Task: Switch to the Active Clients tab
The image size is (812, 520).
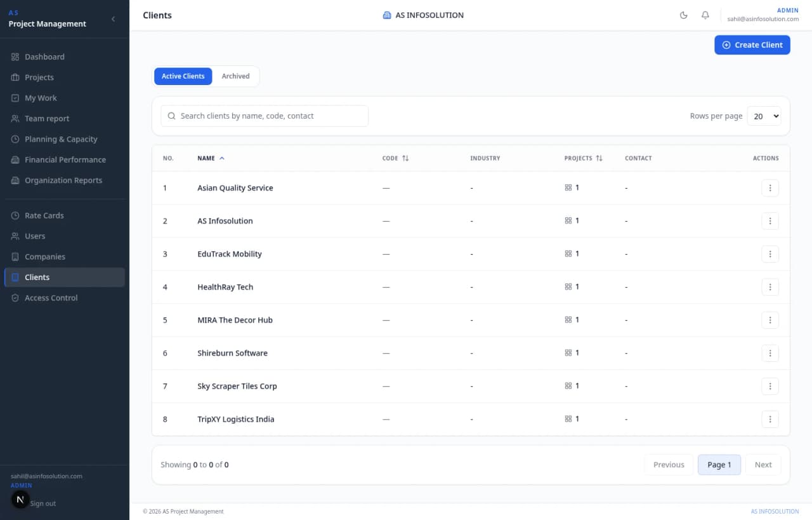Action: [183, 76]
